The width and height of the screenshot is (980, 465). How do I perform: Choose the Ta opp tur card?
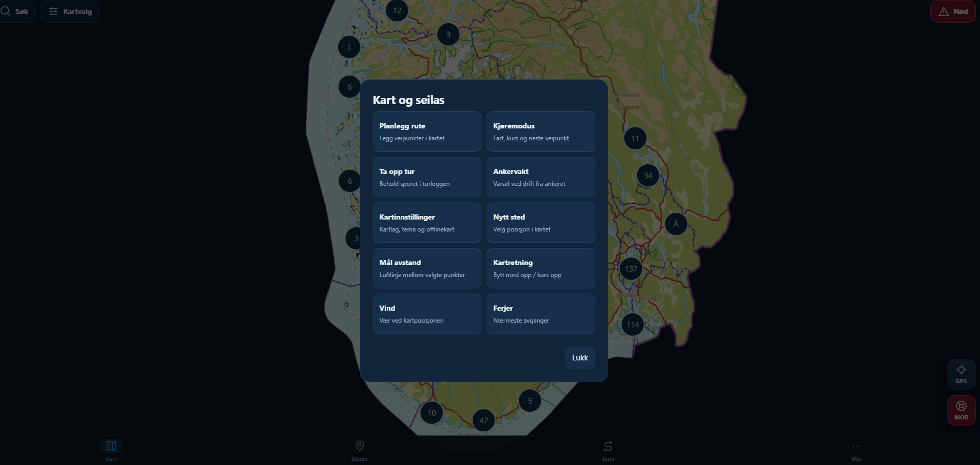point(427,177)
